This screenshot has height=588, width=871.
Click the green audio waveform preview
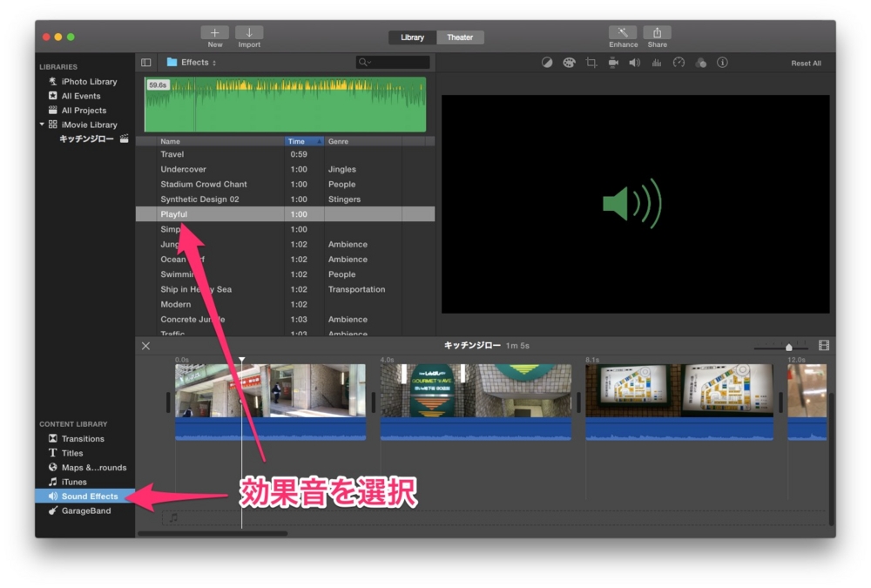285,105
